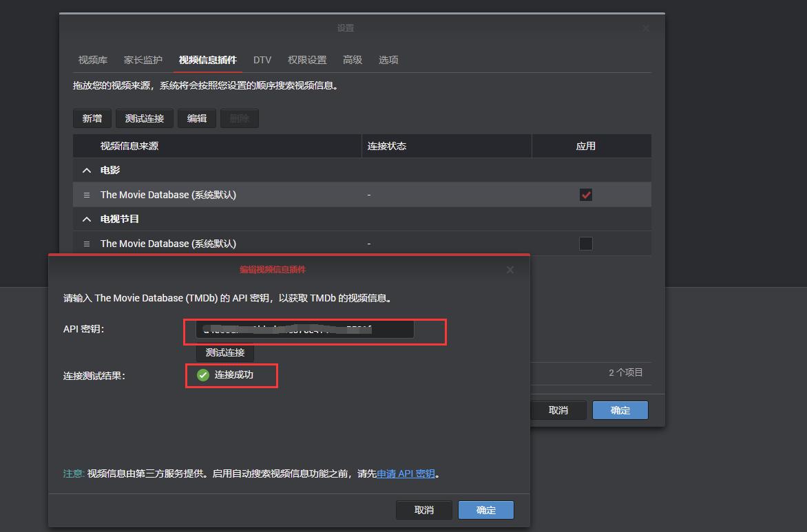Collapse the 电视节目 section

point(87,218)
